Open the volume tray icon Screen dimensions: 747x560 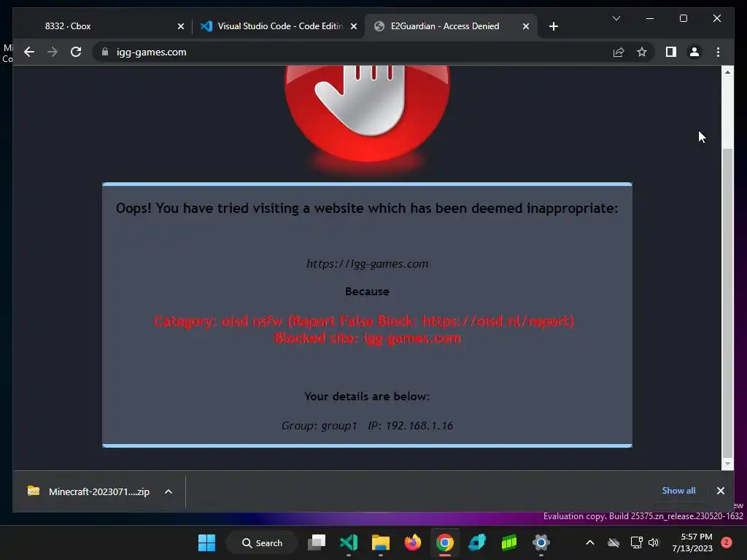click(653, 542)
